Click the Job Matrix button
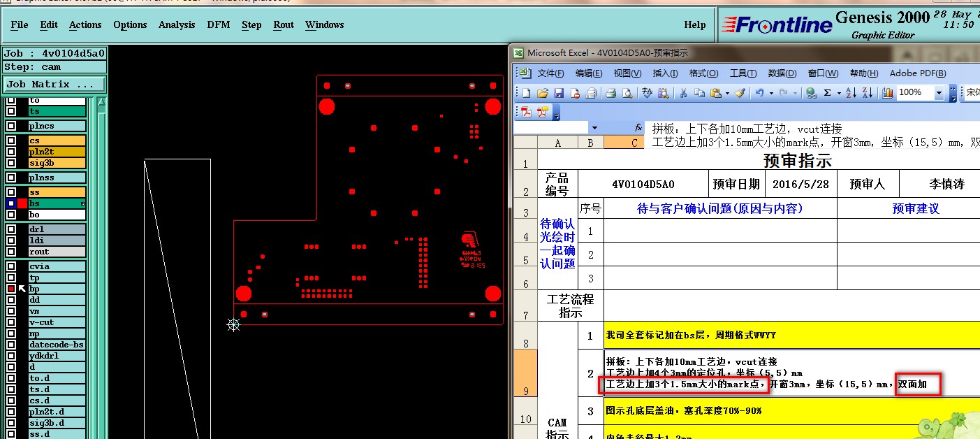The width and height of the screenshot is (980, 439). pyautogui.click(x=54, y=84)
